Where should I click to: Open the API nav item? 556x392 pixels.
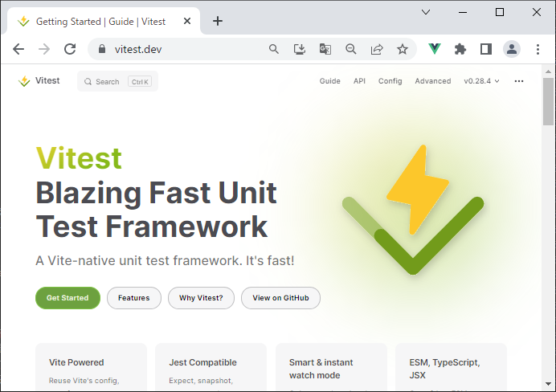pyautogui.click(x=359, y=81)
